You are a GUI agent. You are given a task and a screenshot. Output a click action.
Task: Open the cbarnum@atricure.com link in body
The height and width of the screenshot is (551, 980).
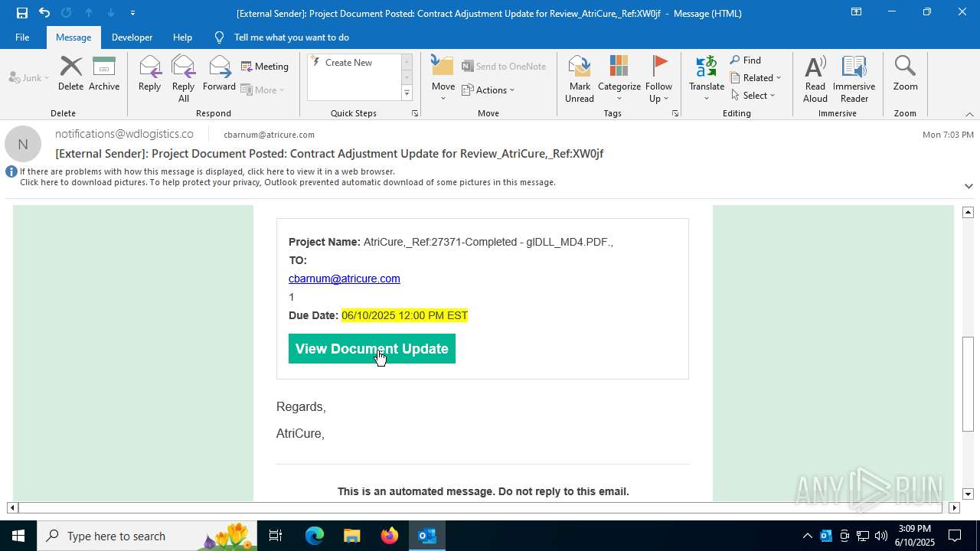[x=345, y=279]
